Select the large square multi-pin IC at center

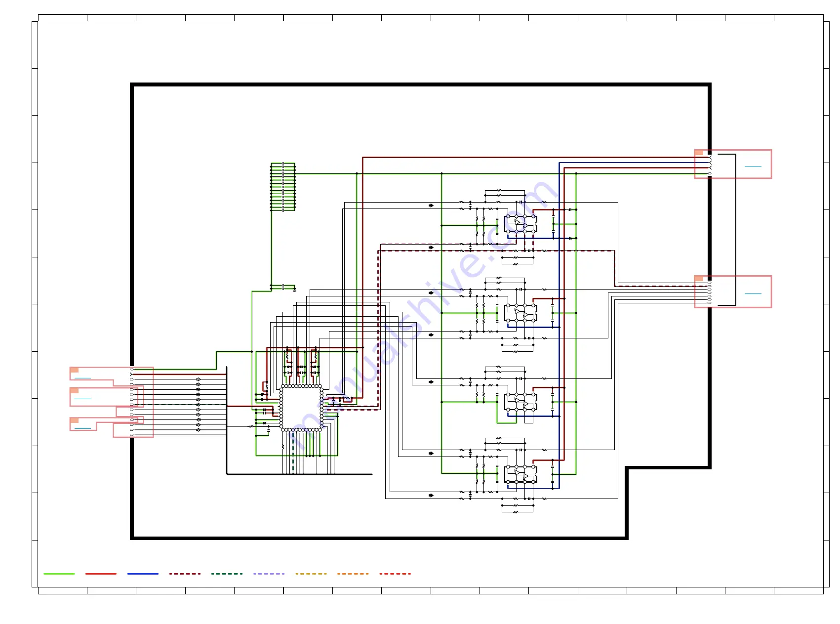point(301,408)
